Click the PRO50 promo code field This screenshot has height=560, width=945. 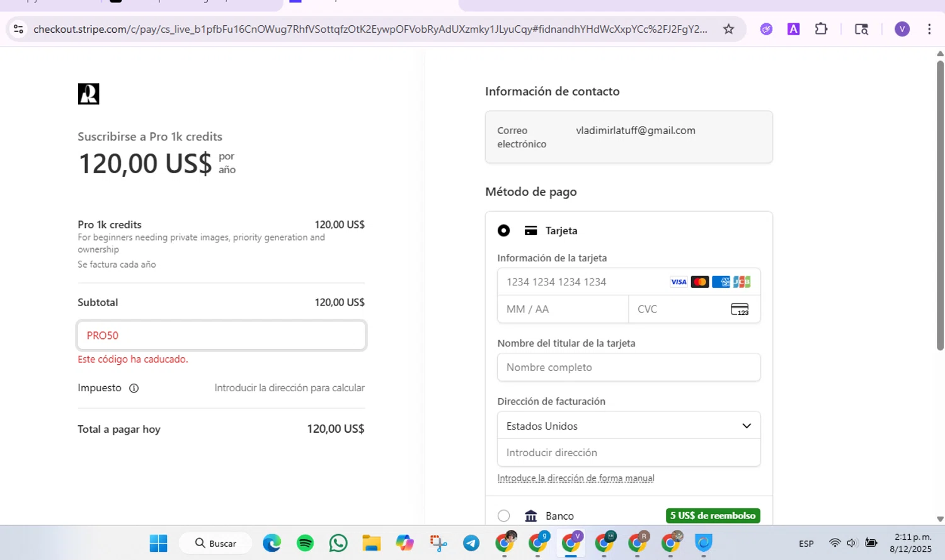[x=221, y=335]
